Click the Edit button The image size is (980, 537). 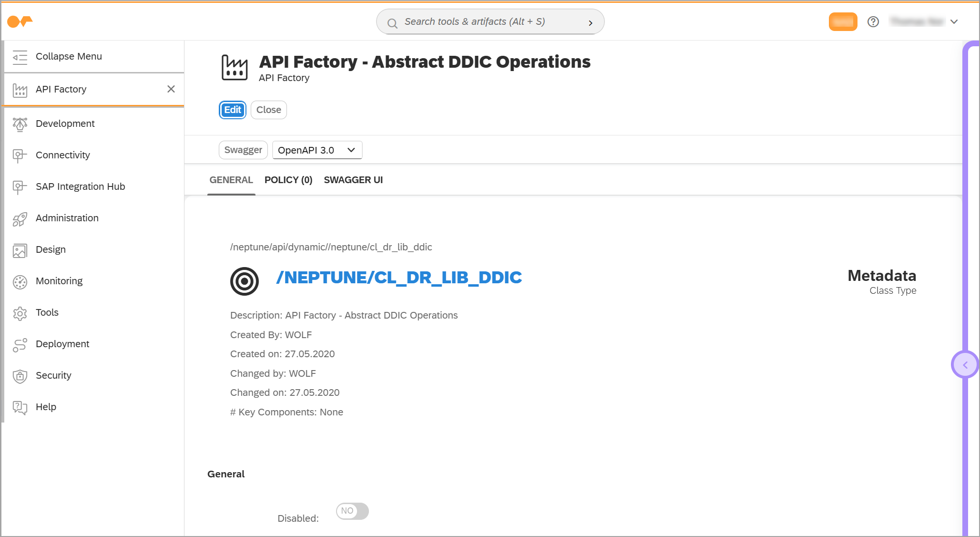(232, 110)
